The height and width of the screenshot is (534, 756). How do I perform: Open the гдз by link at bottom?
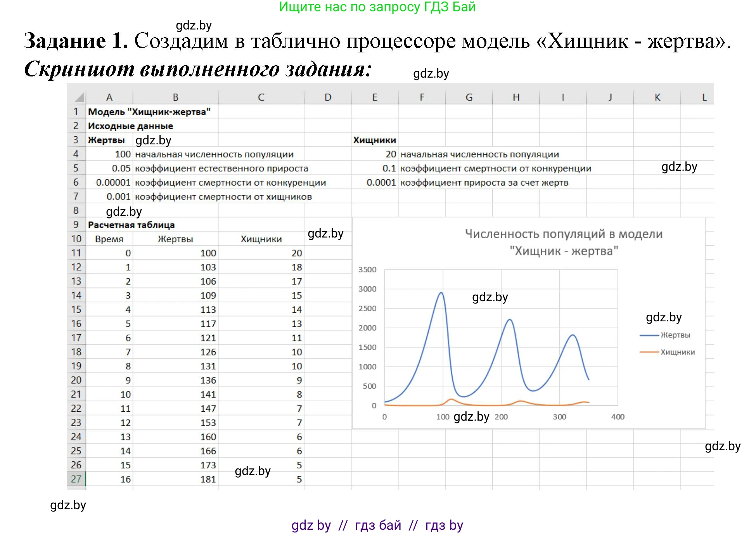pyautogui.click(x=444, y=525)
